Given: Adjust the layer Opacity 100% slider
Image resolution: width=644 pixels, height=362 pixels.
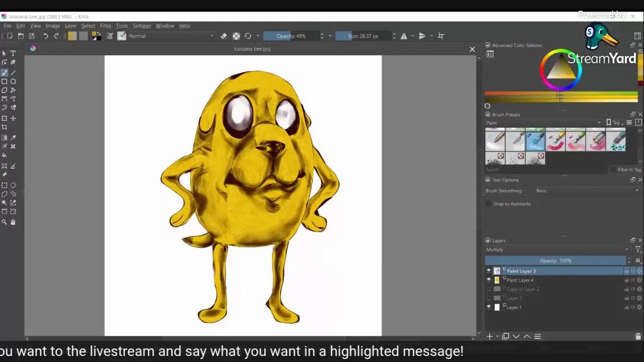Looking at the screenshot, I should (555, 260).
